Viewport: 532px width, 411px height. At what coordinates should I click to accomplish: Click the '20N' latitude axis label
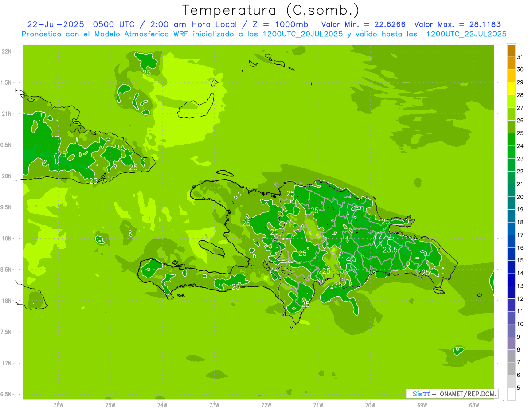[7, 176]
